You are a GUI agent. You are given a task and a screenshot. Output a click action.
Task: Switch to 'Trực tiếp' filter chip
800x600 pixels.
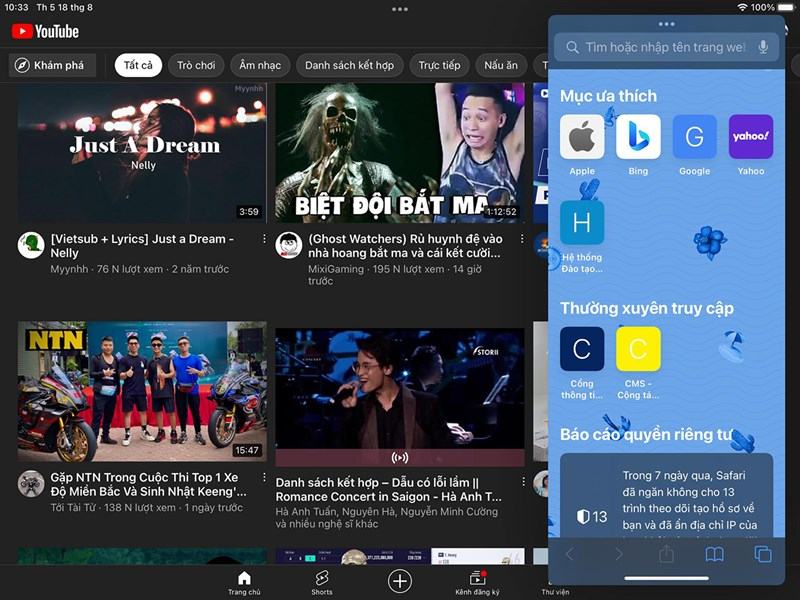(x=439, y=66)
